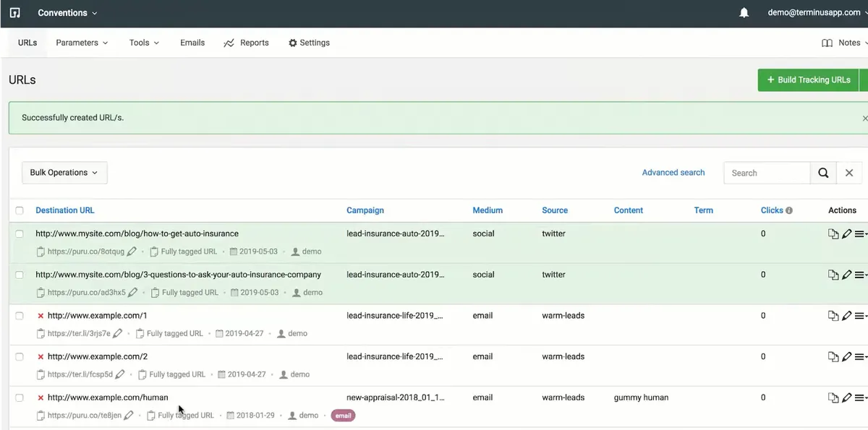This screenshot has width=868, height=430.
Task: Click the info icon beside Clicks
Action: click(789, 210)
